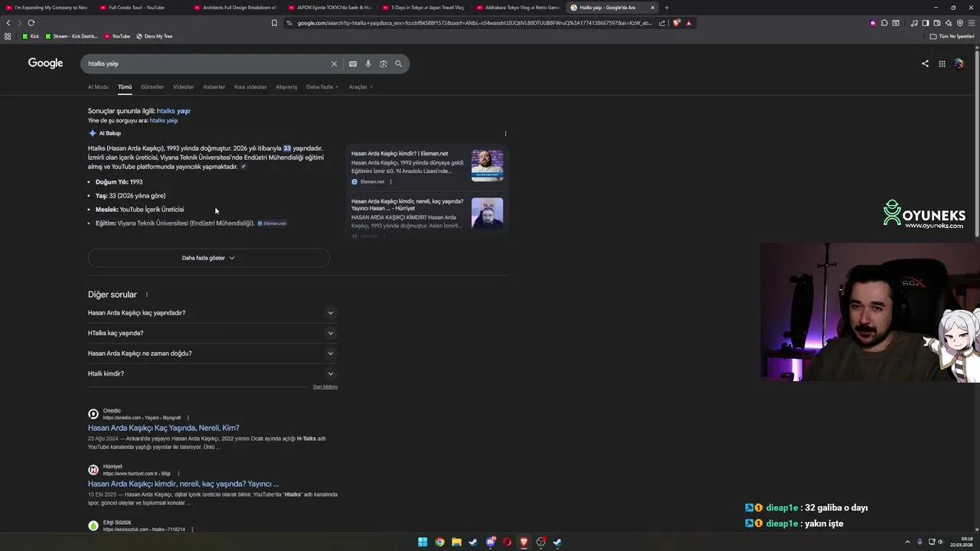Screen dimensions: 980x551
Task: Open Eleman.net citation chip after Eğitim line
Action: pyautogui.click(x=272, y=223)
